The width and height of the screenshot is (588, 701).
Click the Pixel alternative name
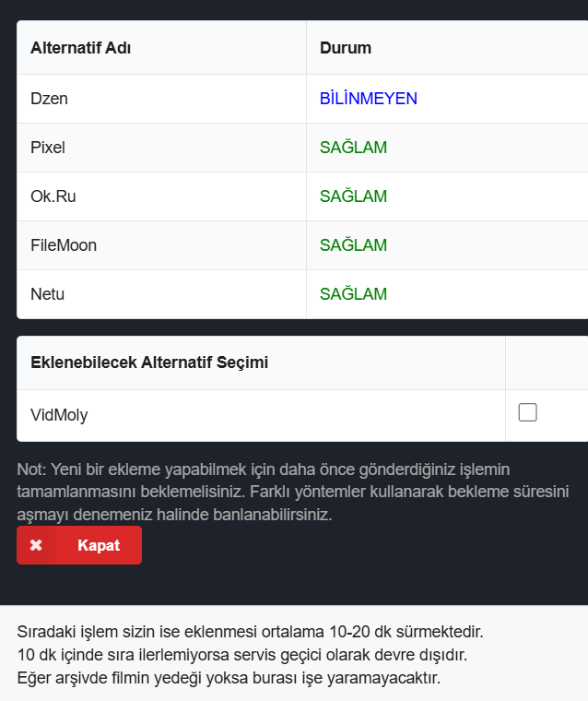pos(48,148)
